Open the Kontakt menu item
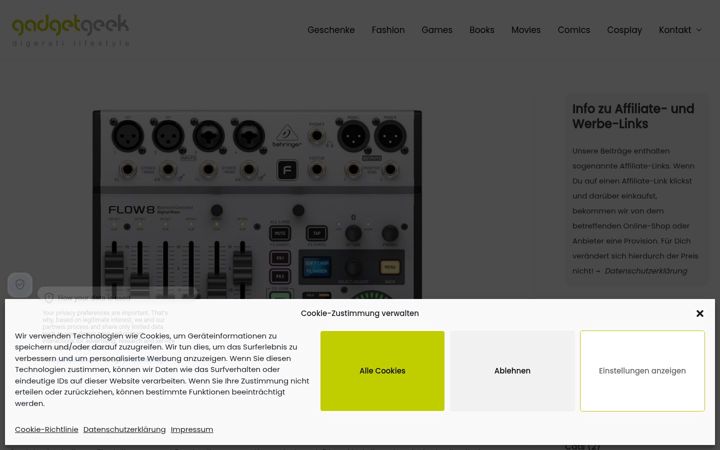720x450 pixels. (675, 30)
